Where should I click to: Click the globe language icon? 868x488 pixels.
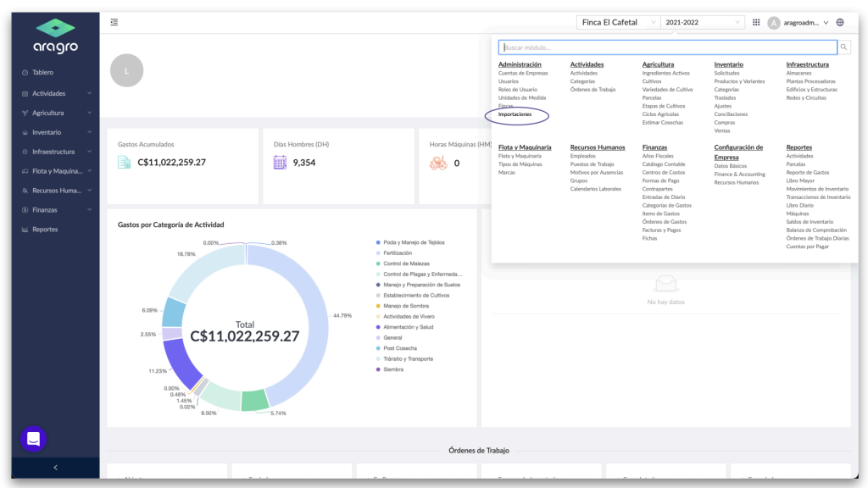tap(840, 22)
